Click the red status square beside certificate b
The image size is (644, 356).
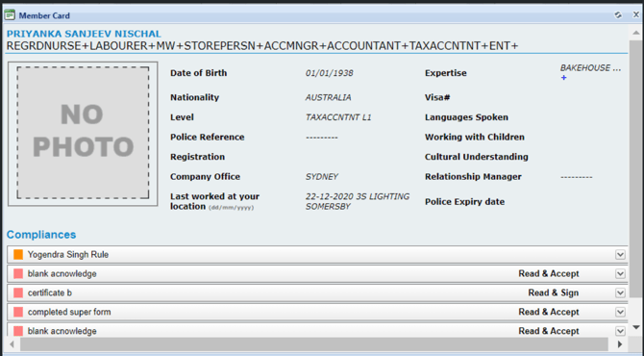coord(18,292)
